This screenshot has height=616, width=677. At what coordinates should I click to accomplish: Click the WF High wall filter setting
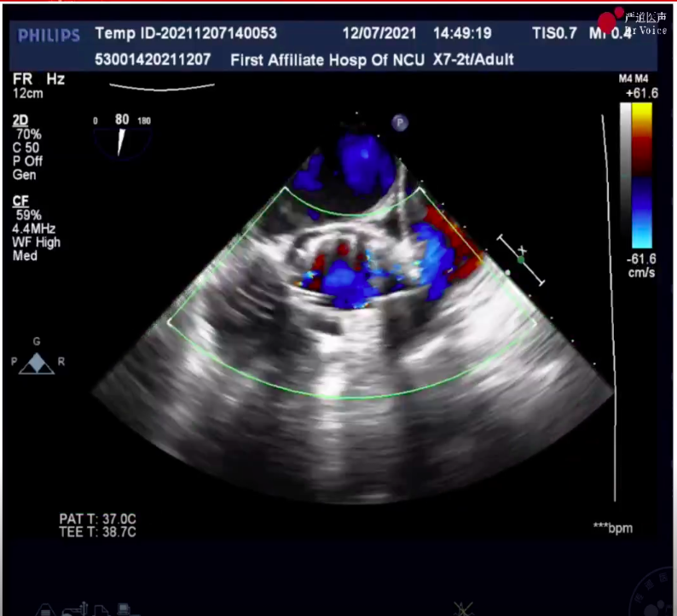point(37,242)
